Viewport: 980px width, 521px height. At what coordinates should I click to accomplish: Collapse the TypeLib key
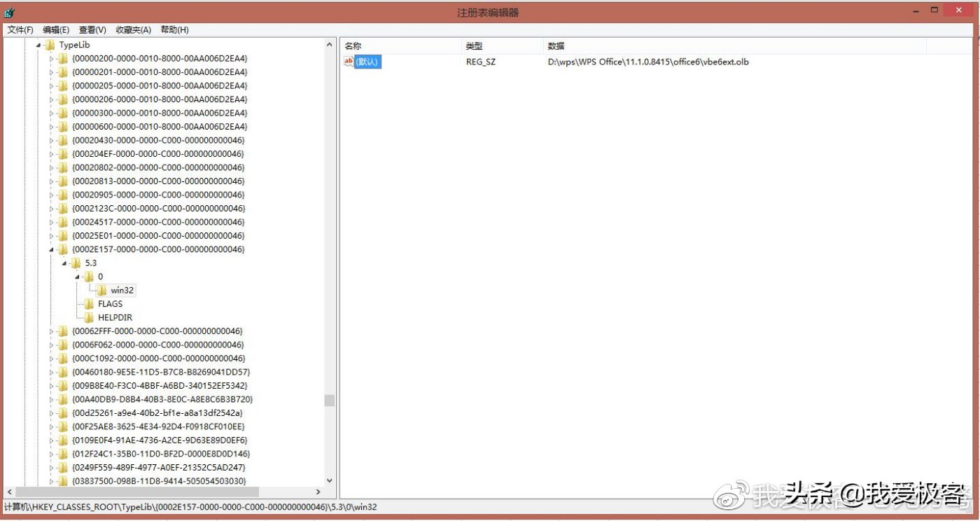38,45
